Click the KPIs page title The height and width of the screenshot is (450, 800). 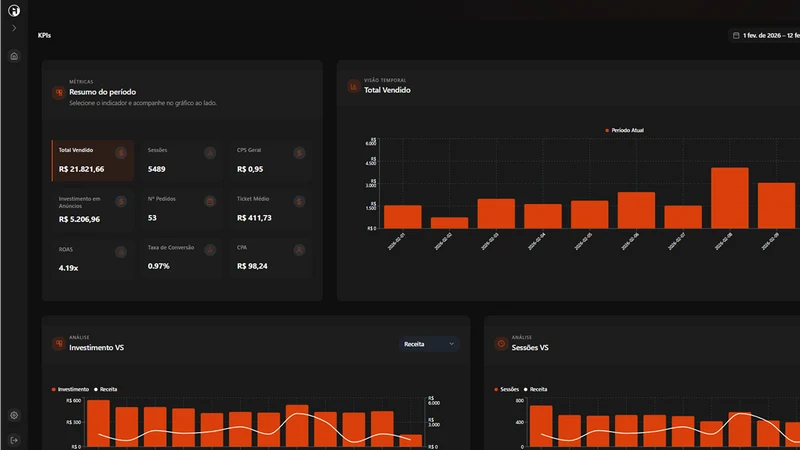point(44,35)
